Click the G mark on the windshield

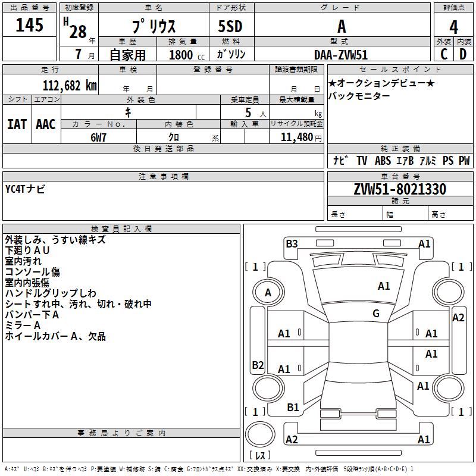[x=376, y=314]
